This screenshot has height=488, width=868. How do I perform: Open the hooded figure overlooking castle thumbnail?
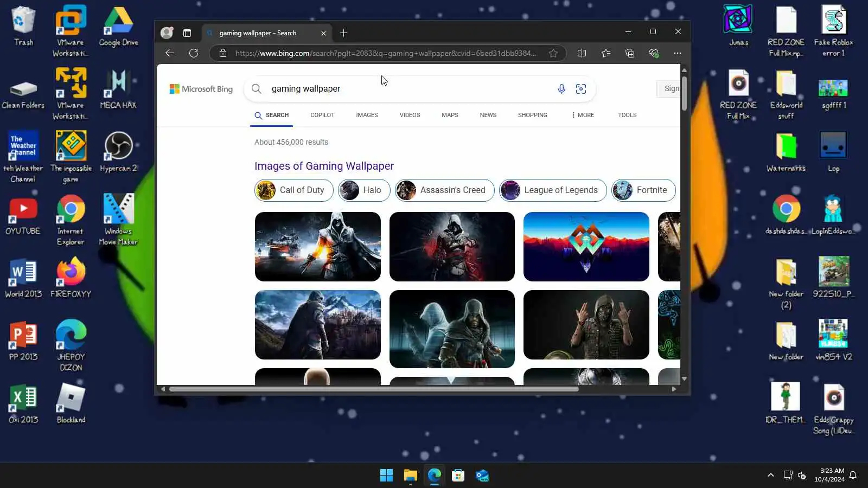tap(318, 325)
